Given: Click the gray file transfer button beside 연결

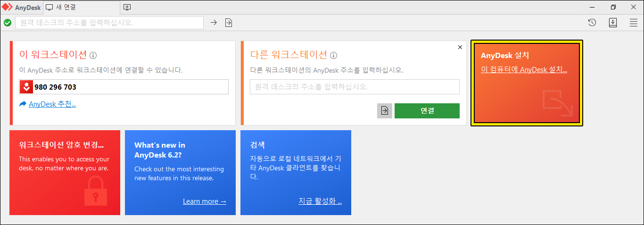Looking at the screenshot, I should click(x=385, y=111).
